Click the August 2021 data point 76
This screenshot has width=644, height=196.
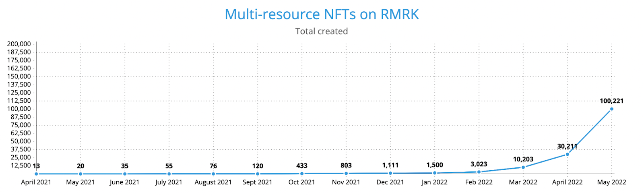[x=213, y=174]
